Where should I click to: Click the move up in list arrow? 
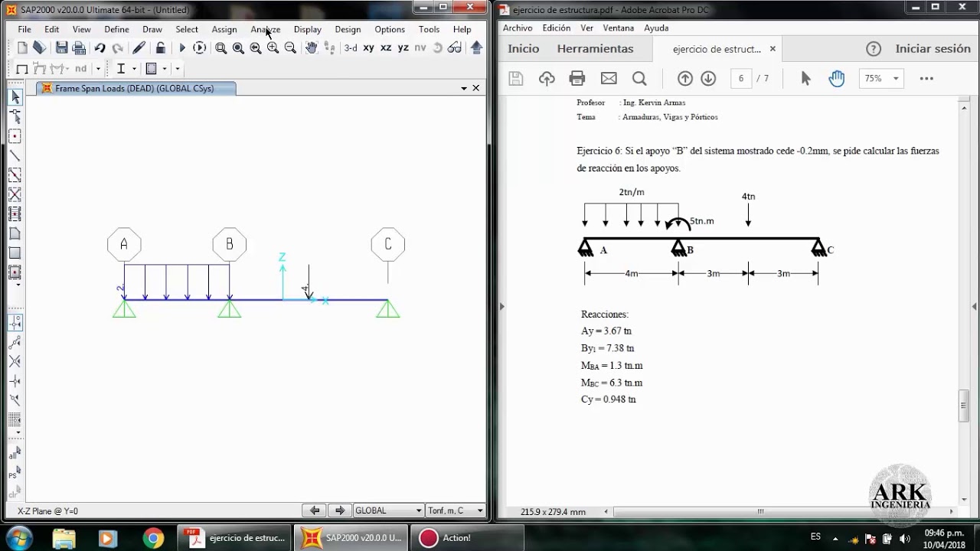pos(476,47)
